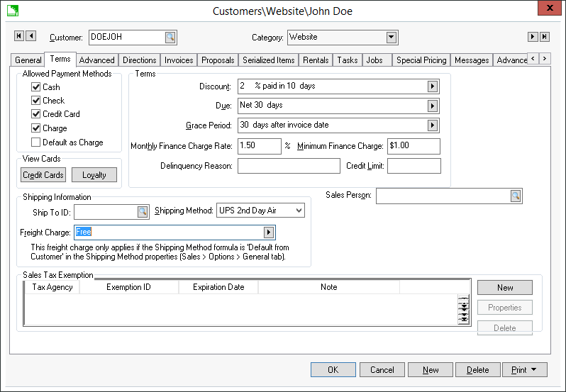This screenshot has height=392, width=566.
Task: Open the Ship To ID lookup icon
Action: (x=142, y=211)
